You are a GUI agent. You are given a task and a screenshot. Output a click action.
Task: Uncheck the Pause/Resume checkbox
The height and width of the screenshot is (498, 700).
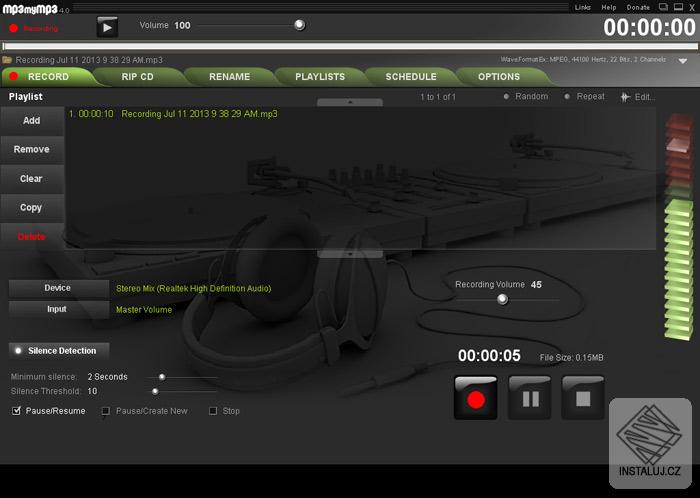17,411
